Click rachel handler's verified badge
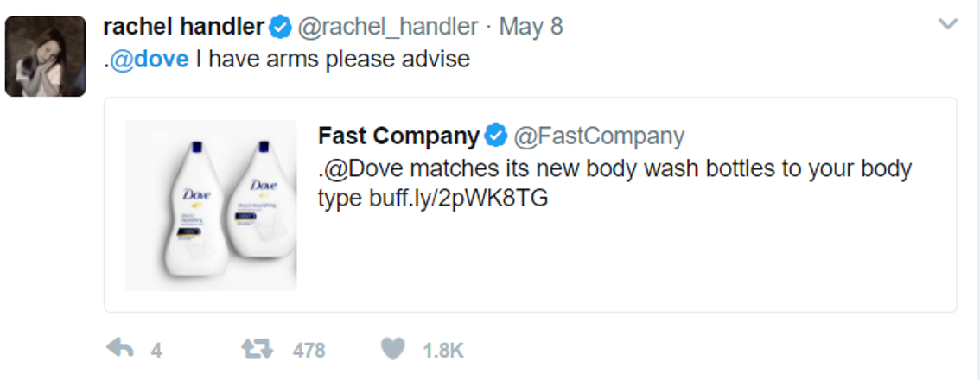The image size is (980, 380). coord(281,27)
